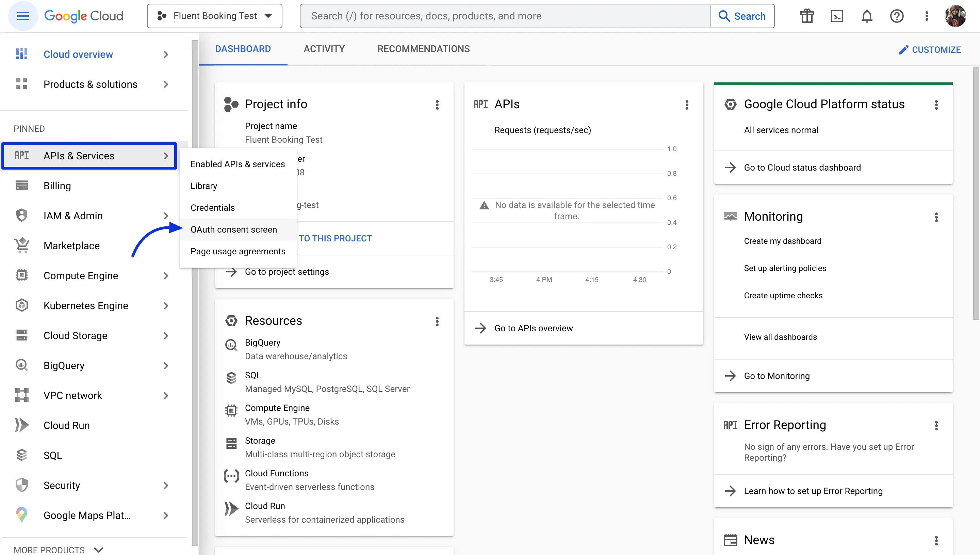Open the top bar more options menu
Viewport: 980px width, 555px height.
927,16
